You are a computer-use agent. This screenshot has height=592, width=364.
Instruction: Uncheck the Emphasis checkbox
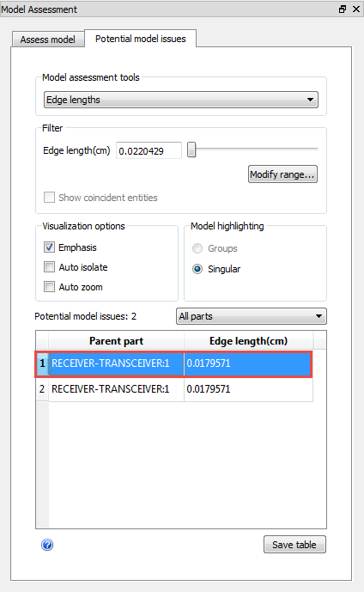[x=49, y=247]
